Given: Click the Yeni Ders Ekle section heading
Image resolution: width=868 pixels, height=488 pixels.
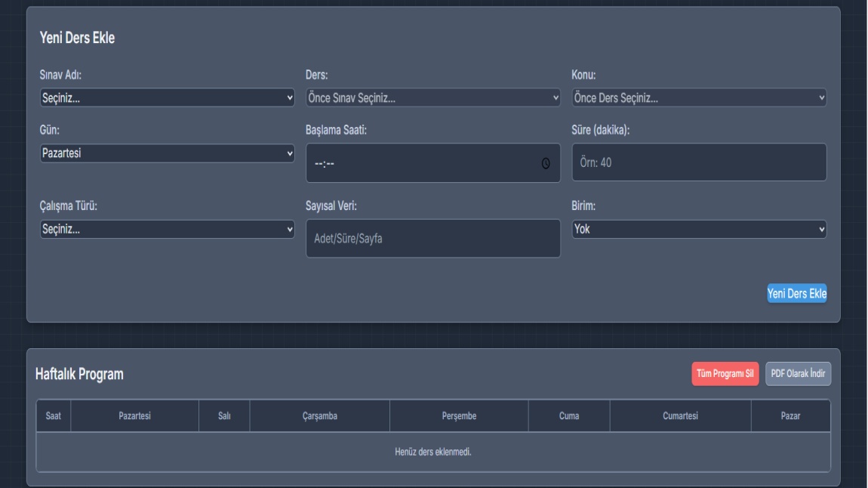Looking at the screenshot, I should pyautogui.click(x=77, y=39).
